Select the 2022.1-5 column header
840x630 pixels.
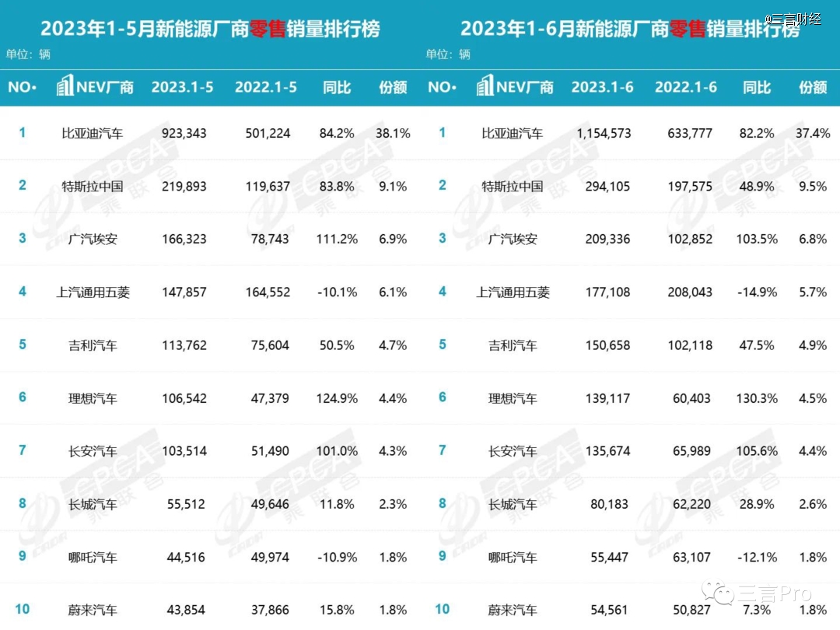click(266, 87)
